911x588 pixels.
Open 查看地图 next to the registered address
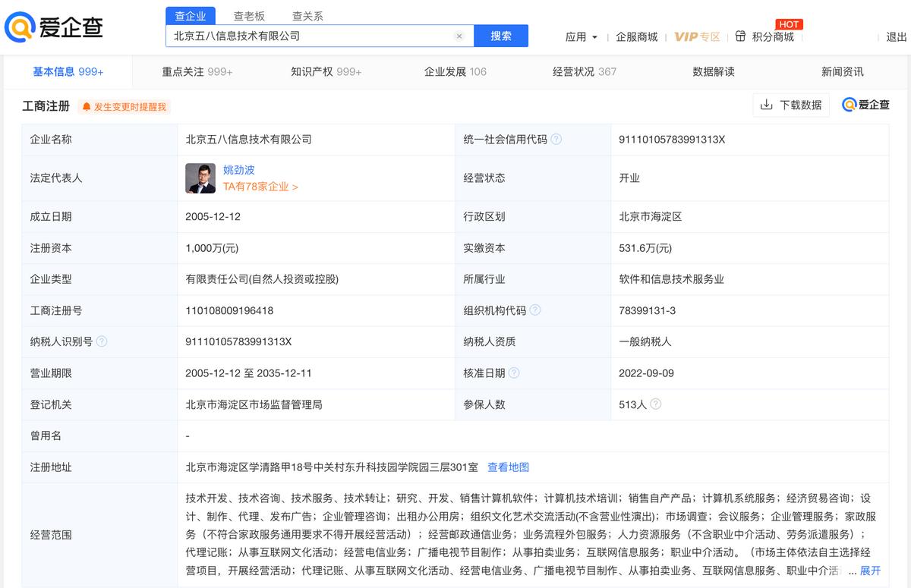click(509, 467)
